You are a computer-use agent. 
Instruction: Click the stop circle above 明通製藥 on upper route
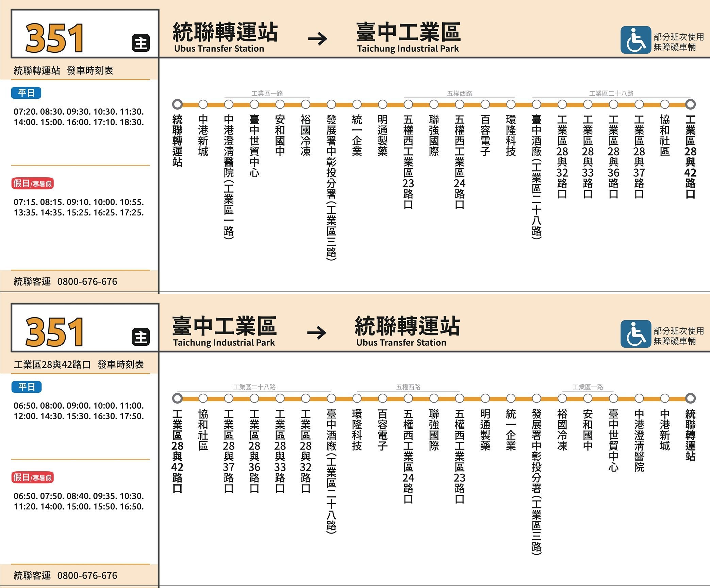point(382,104)
